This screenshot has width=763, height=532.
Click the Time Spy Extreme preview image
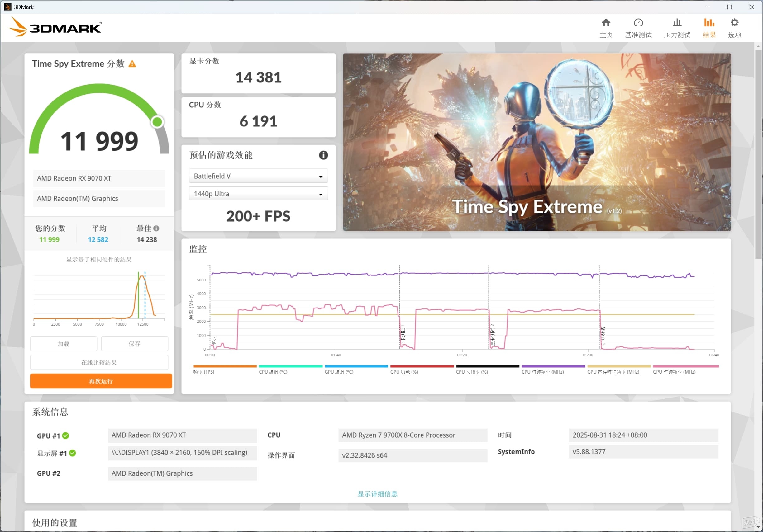click(x=536, y=142)
